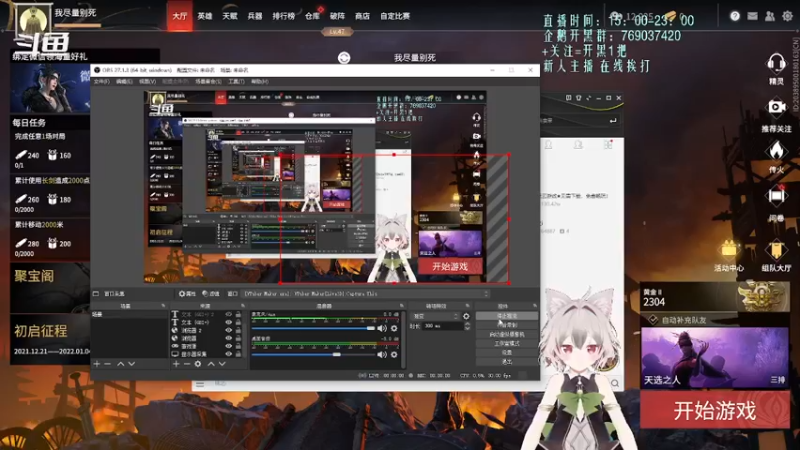The width and height of the screenshot is (800, 450).
Task: Click 开始录制 start recording button in OBS
Action: click(507, 325)
